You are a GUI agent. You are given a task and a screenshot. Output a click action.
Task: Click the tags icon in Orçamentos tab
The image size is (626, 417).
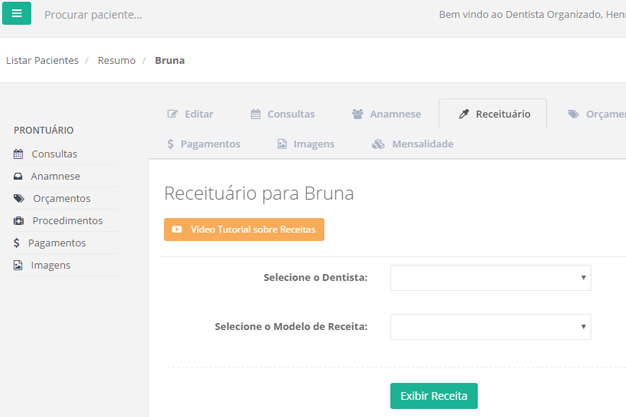click(573, 114)
